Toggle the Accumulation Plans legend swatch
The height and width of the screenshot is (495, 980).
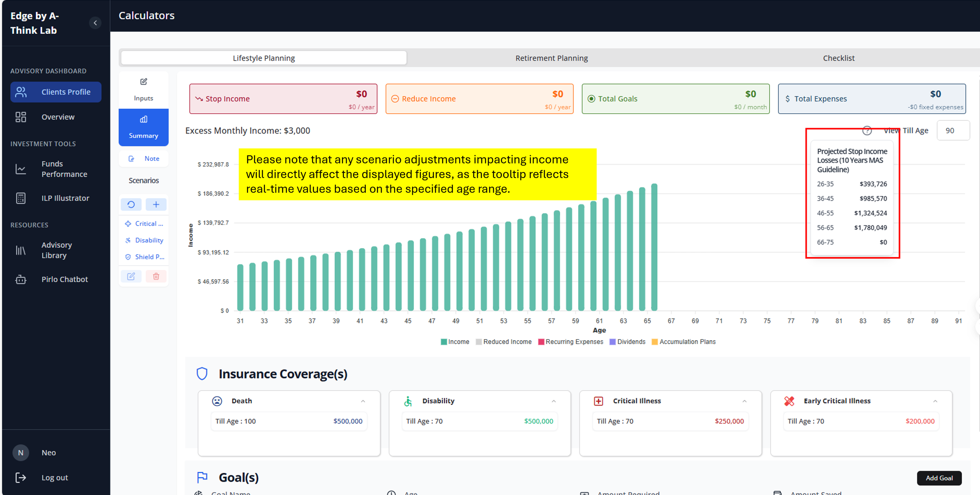[x=655, y=342]
